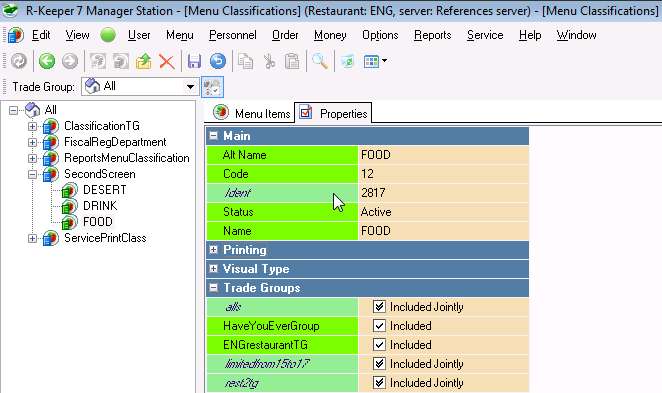Toggle the ENGrestaurantTG Included checkbox

[379, 344]
